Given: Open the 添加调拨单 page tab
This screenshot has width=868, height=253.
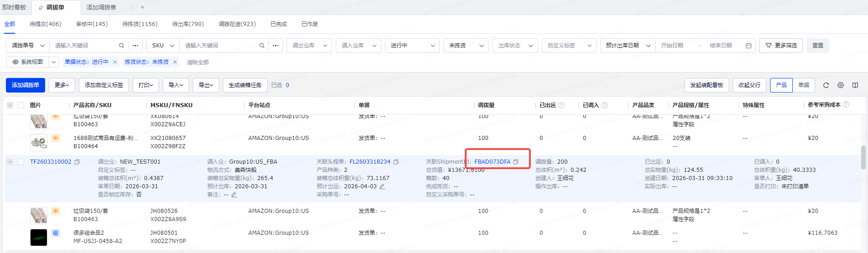Looking at the screenshot, I should (101, 7).
